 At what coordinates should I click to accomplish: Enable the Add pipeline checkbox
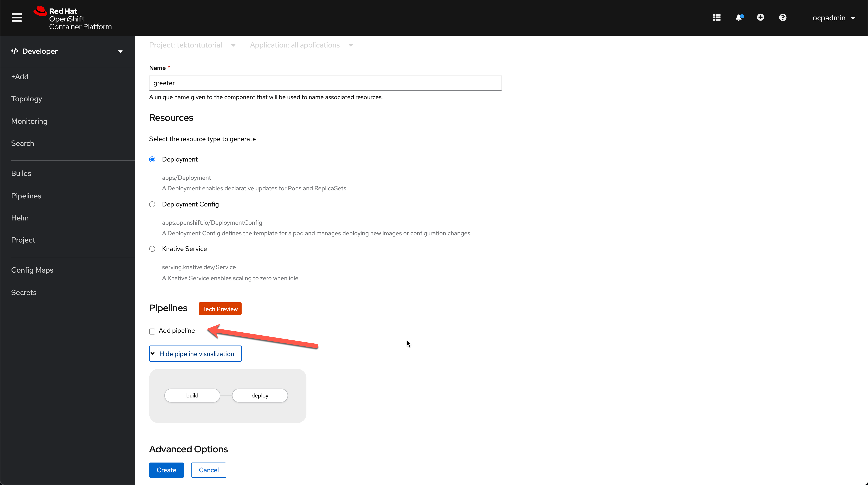[x=152, y=331]
